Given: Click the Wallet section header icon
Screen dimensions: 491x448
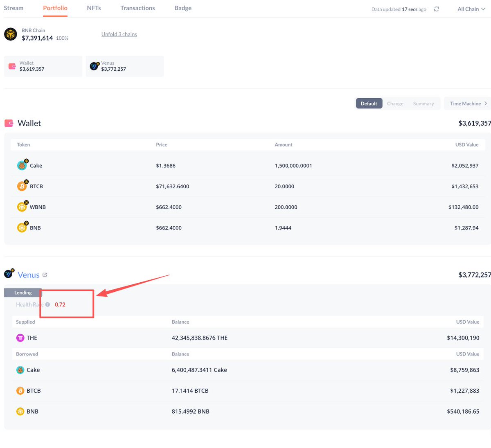Looking at the screenshot, I should click(x=9, y=123).
